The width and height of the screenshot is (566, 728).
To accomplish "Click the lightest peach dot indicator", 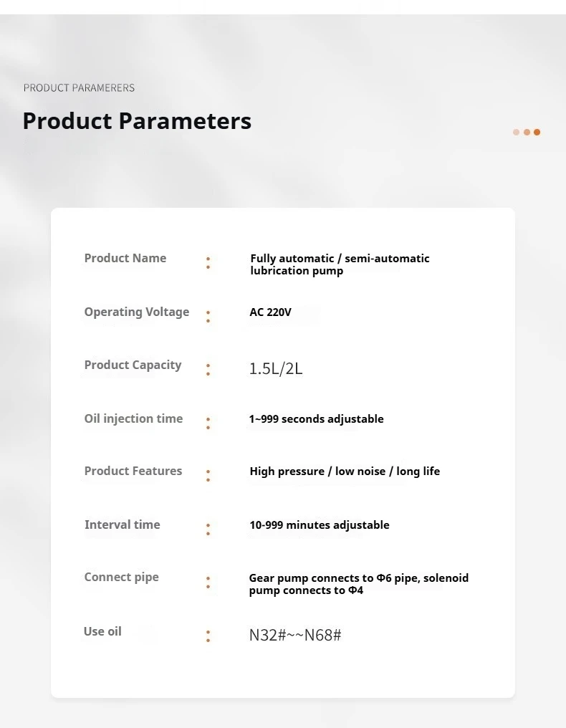I will [516, 132].
